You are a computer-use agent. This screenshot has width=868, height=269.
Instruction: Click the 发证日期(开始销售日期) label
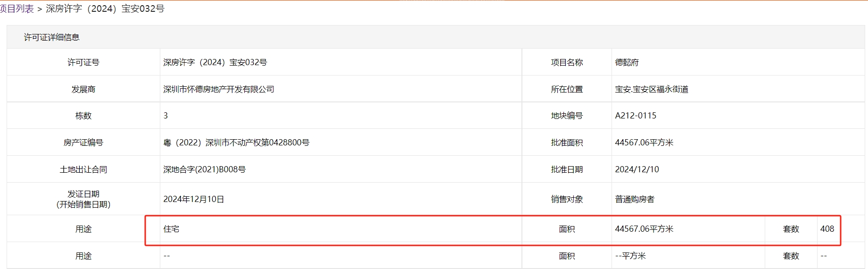(83, 199)
